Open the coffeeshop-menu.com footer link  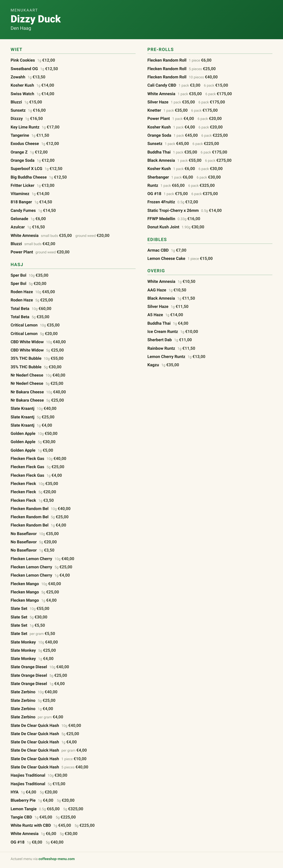pyautogui.click(x=56, y=859)
